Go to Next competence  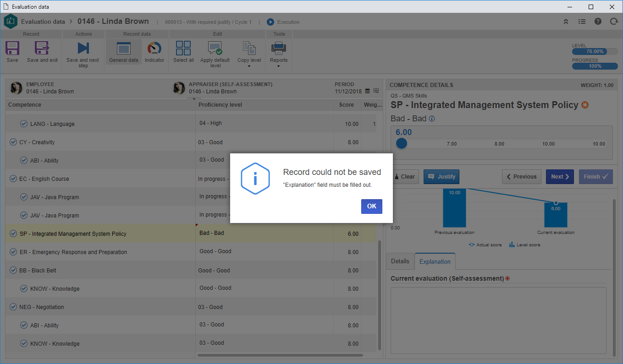tap(560, 177)
